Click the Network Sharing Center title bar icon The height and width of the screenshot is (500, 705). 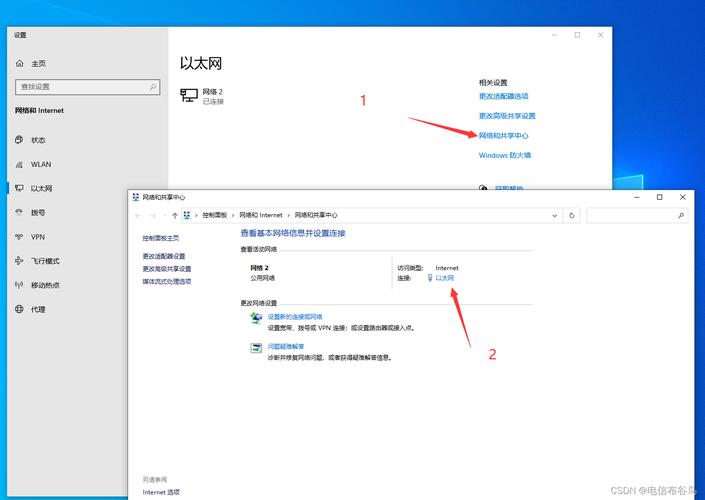136,197
